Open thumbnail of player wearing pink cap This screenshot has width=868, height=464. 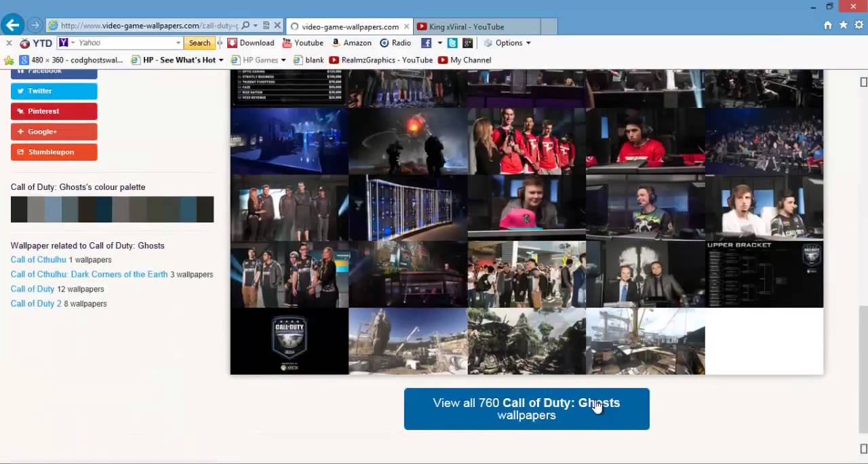coord(527,208)
